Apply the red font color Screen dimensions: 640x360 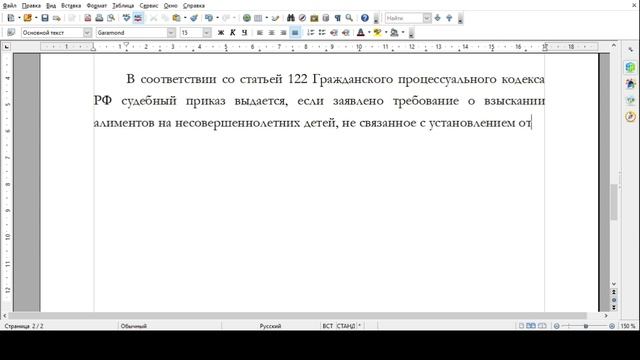click(x=361, y=32)
